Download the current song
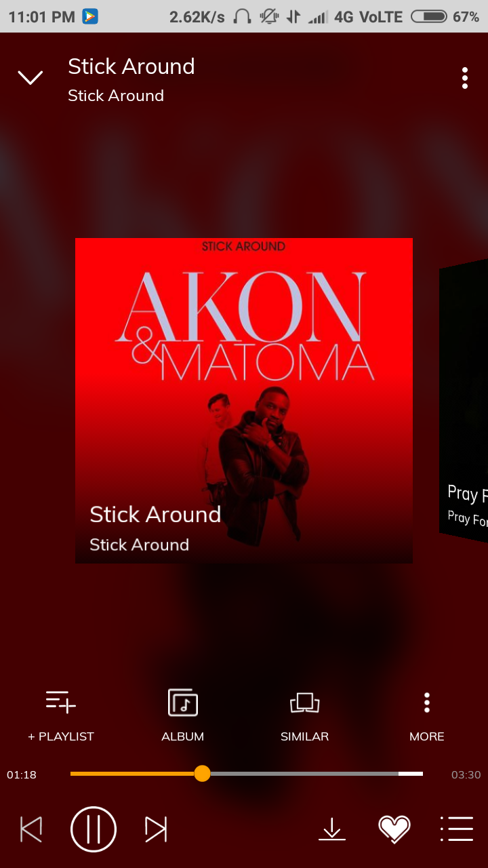Screen dimensions: 488x868 click(x=332, y=829)
